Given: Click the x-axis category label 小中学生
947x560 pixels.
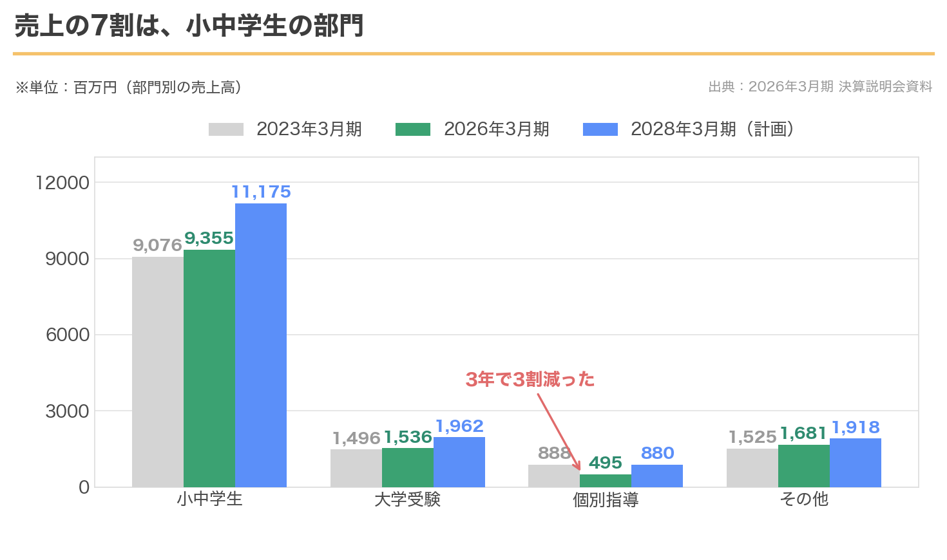Looking at the screenshot, I should pos(209,499).
